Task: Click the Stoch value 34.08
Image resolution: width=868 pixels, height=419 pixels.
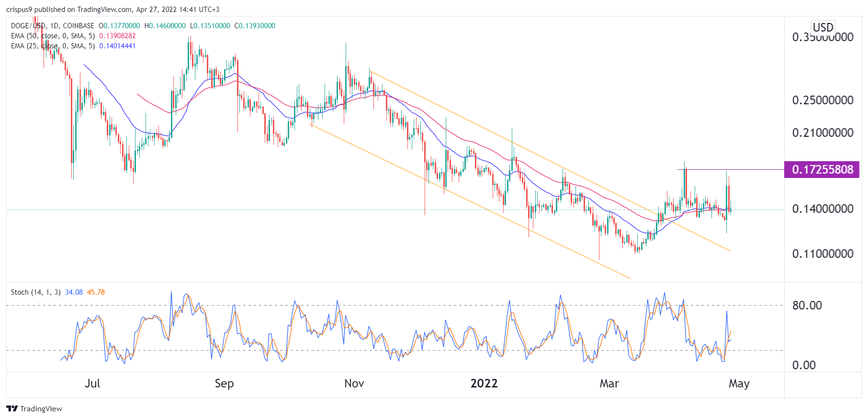Action: (74, 292)
